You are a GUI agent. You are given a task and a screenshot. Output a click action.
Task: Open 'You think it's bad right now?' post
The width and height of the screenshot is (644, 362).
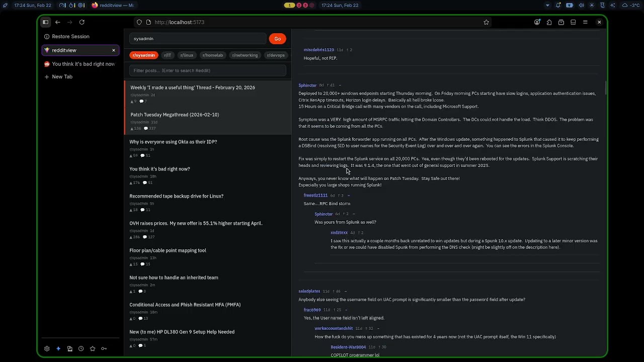208,175
